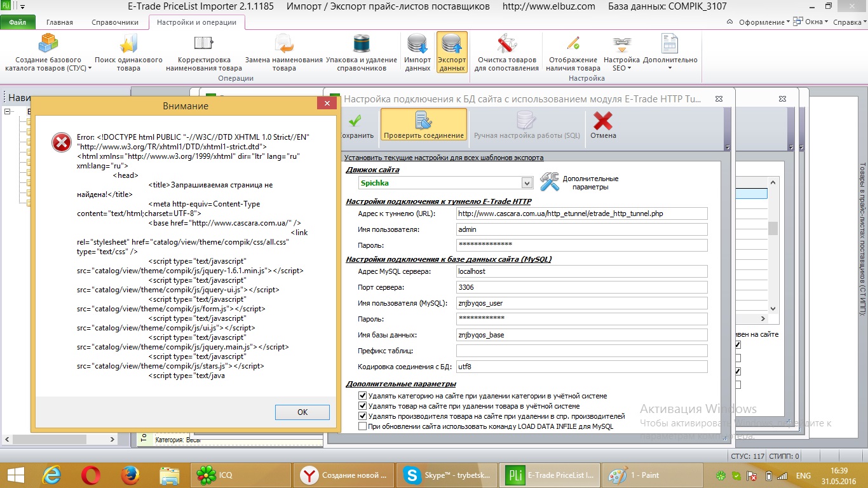The width and height of the screenshot is (868, 488).
Task: Switch to the Paint taskbar window
Action: coord(652,475)
